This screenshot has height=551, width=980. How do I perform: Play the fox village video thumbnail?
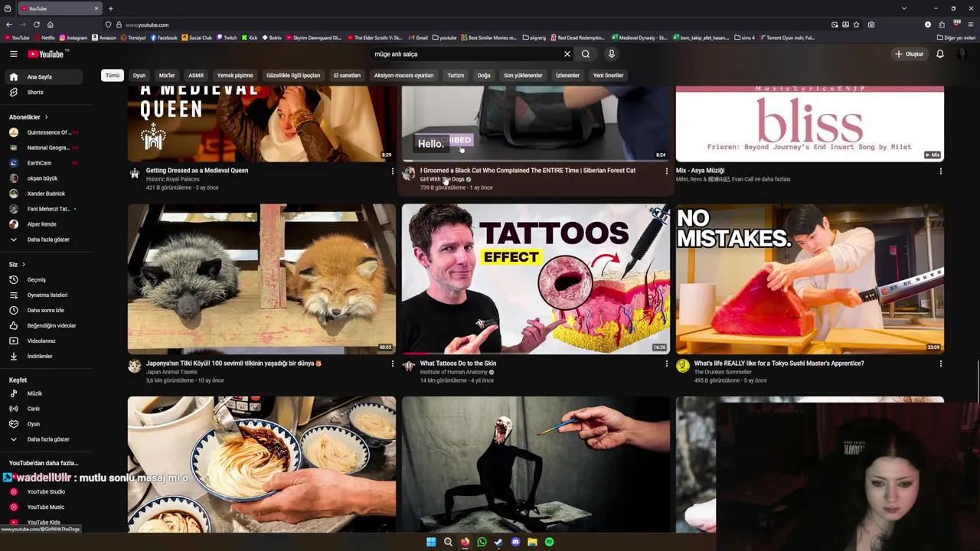click(x=262, y=279)
